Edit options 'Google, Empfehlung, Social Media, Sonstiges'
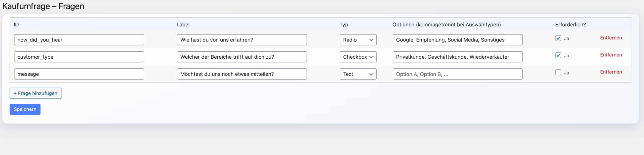The image size is (644, 155). (457, 40)
